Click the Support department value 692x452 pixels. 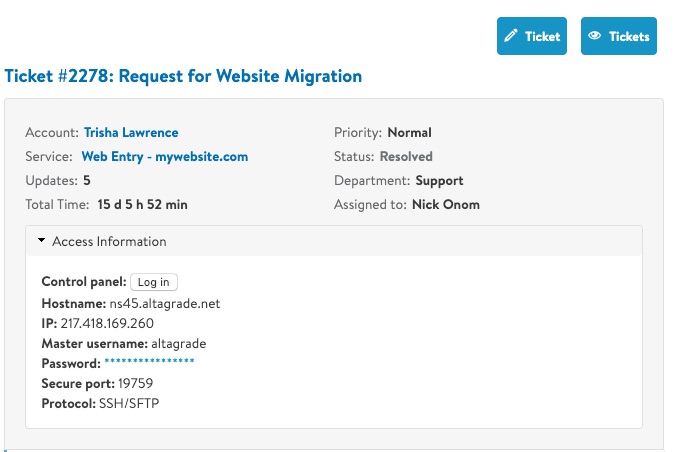pyautogui.click(x=439, y=181)
